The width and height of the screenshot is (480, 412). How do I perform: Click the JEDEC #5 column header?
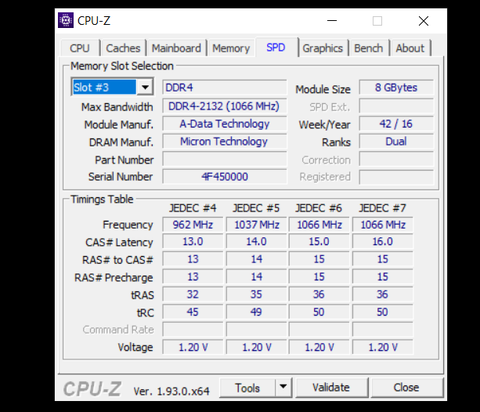[x=256, y=208]
